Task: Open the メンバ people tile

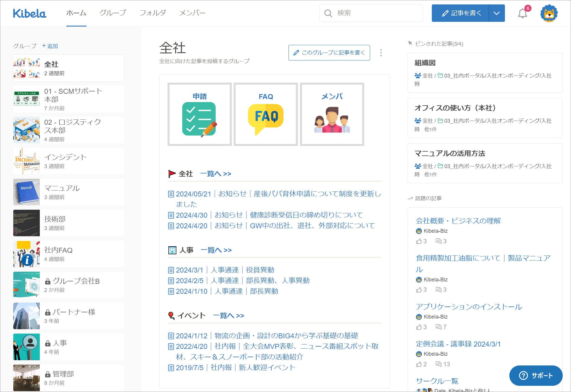Action: pos(332,114)
